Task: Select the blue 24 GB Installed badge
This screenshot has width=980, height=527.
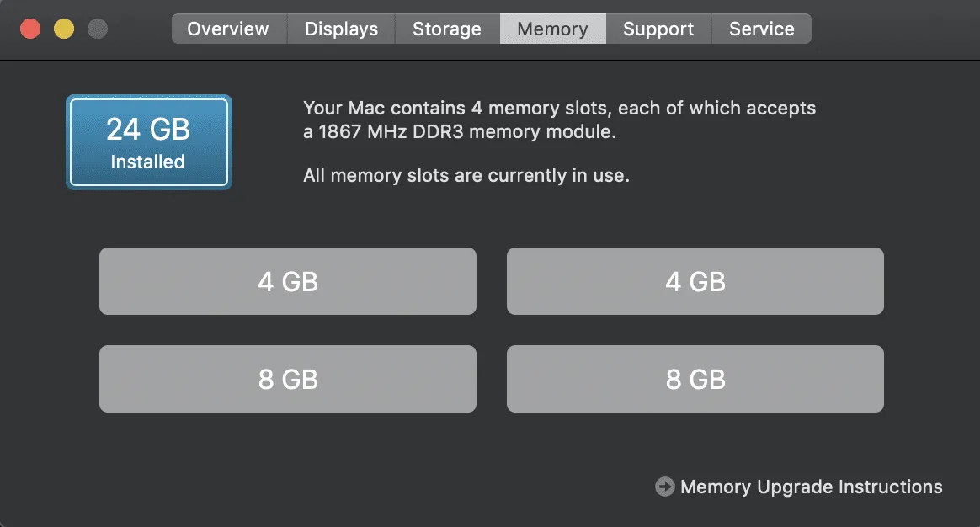Action: [x=148, y=141]
